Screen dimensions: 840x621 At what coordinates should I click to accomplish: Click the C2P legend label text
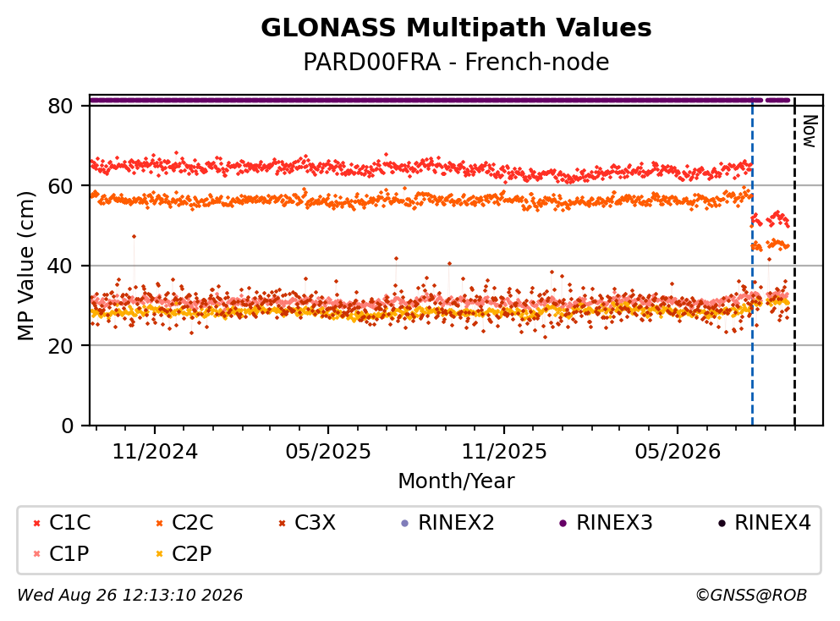point(192,553)
